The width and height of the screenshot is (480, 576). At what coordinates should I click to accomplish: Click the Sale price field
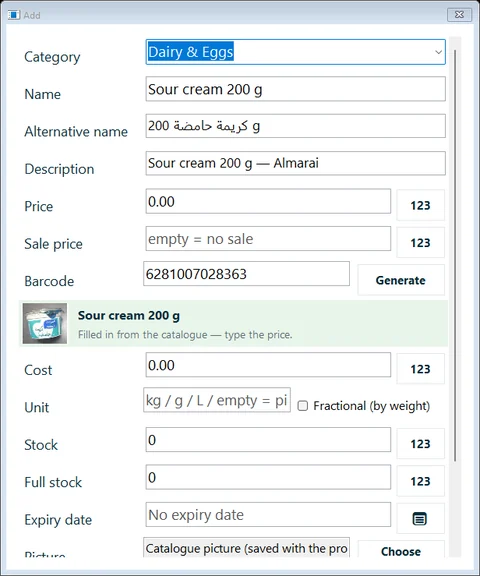(x=268, y=239)
